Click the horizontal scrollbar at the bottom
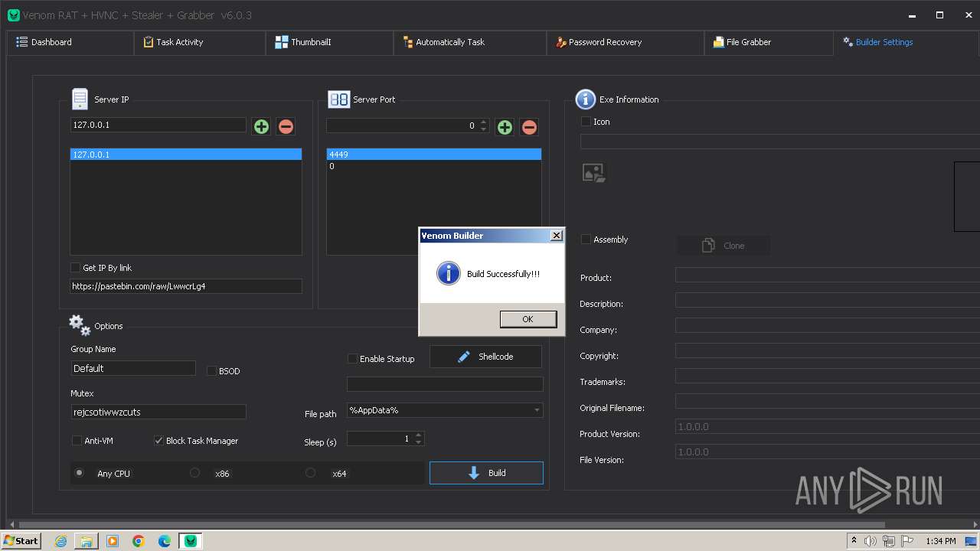 tap(452, 524)
